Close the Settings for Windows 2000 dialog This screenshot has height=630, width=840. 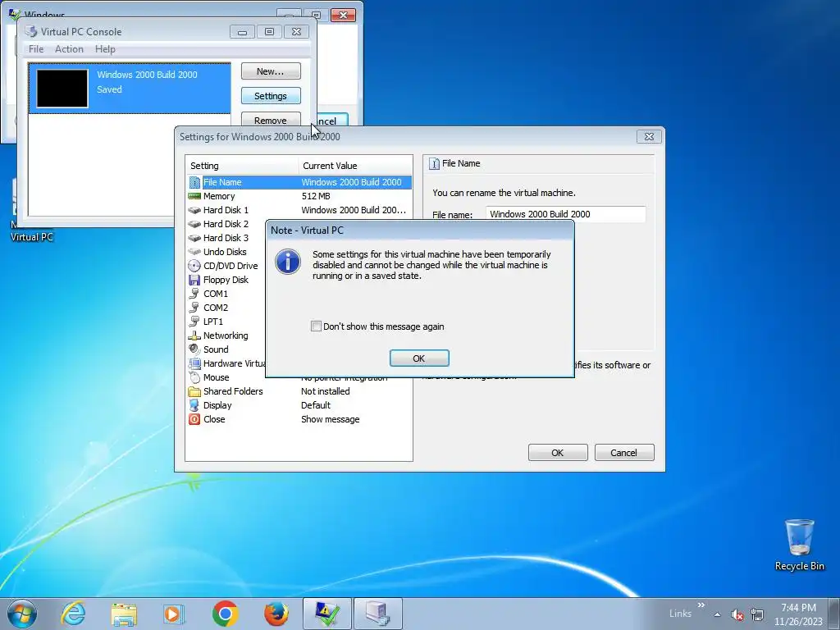[x=649, y=137]
